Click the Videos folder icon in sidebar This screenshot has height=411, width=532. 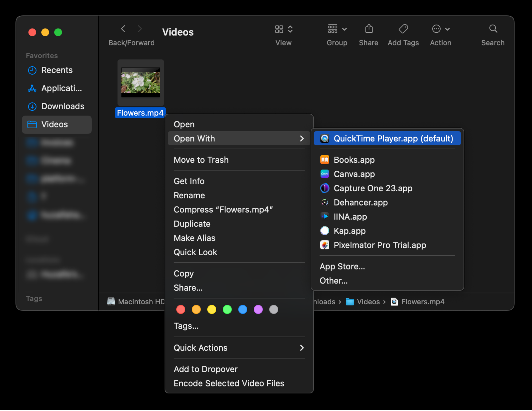[32, 125]
